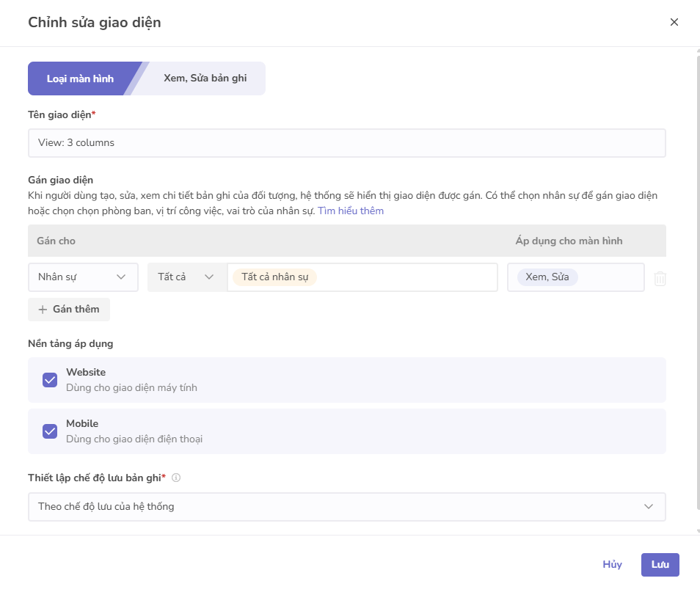The width and height of the screenshot is (700, 592).
Task: Uncheck the Mobile platform checkbox
Action: pos(50,431)
